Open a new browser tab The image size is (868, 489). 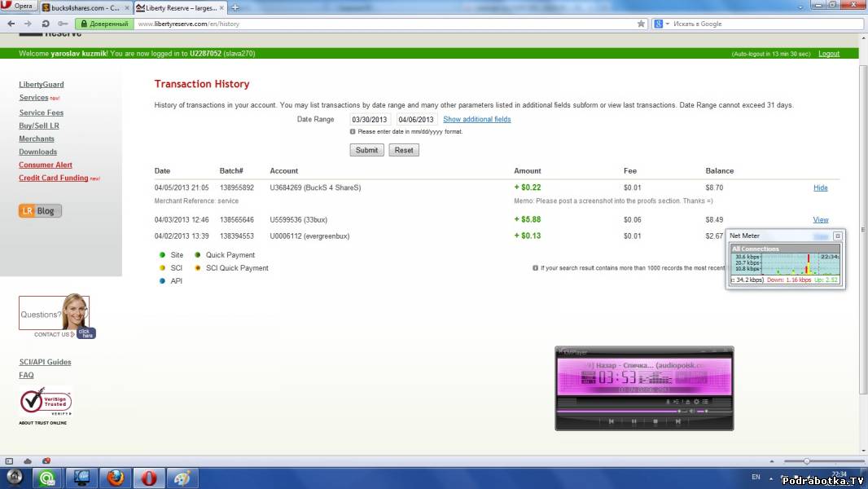pos(235,7)
